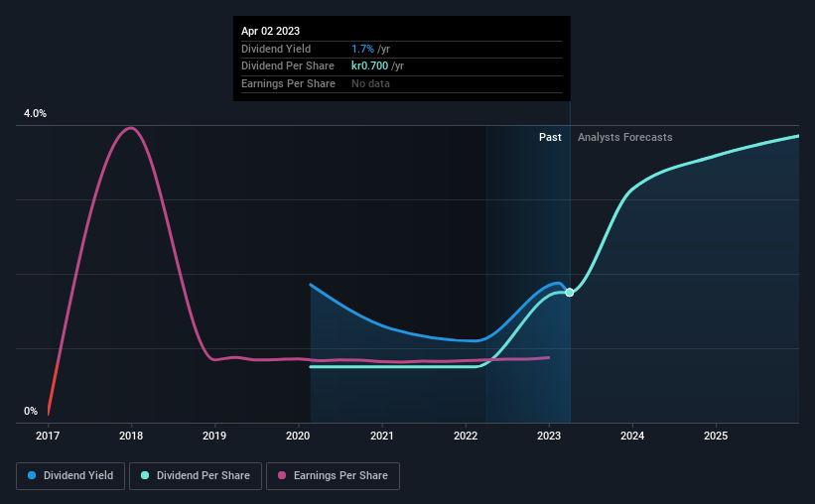Click the teal Dividend Per Share legend dot
The height and width of the screenshot is (504, 815).
(x=145, y=475)
